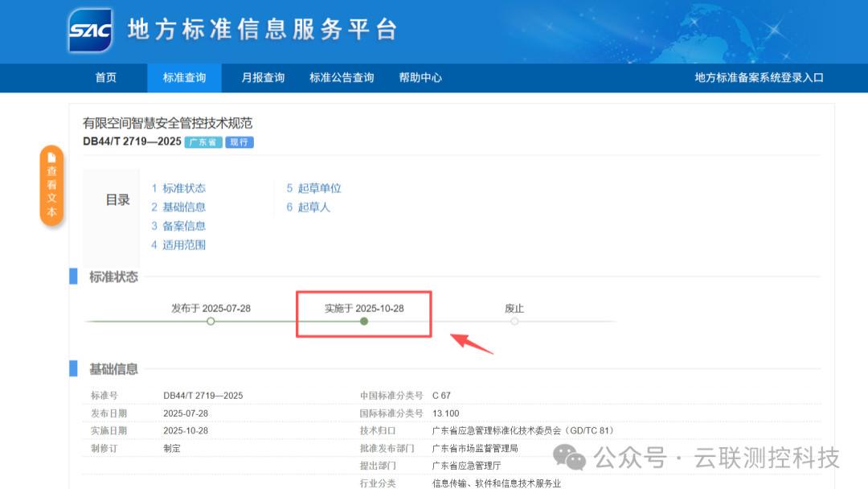Jump to 标准状态 via catalog link

[183, 187]
